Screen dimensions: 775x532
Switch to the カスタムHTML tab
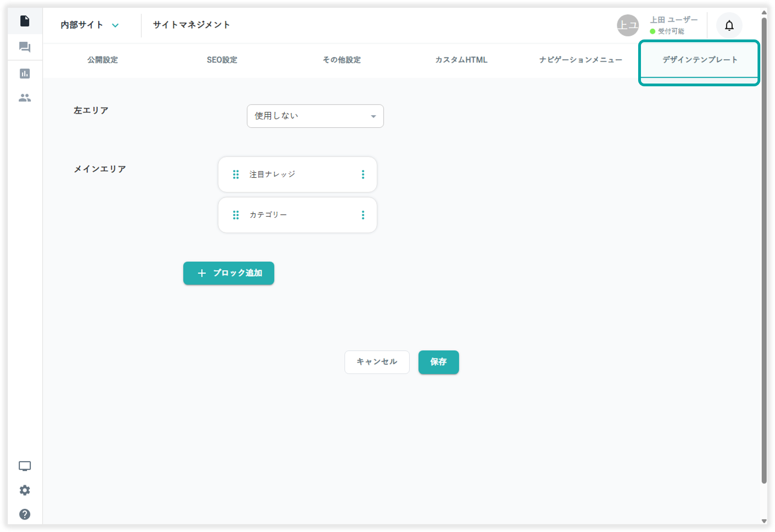pos(461,60)
